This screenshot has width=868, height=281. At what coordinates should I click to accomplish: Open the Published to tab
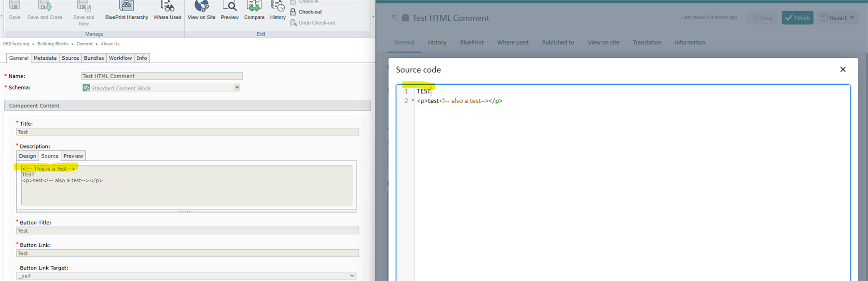pos(558,42)
